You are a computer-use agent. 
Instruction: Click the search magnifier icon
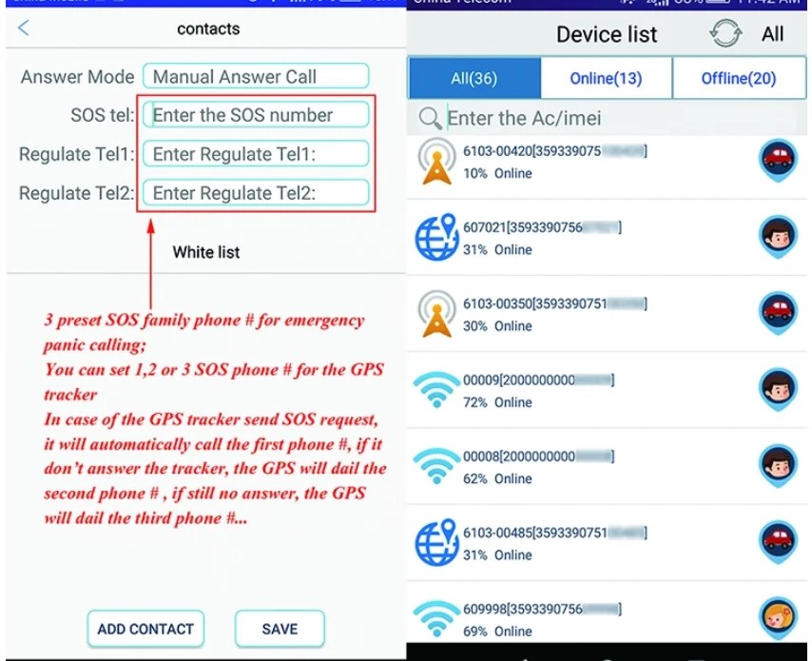[x=430, y=118]
